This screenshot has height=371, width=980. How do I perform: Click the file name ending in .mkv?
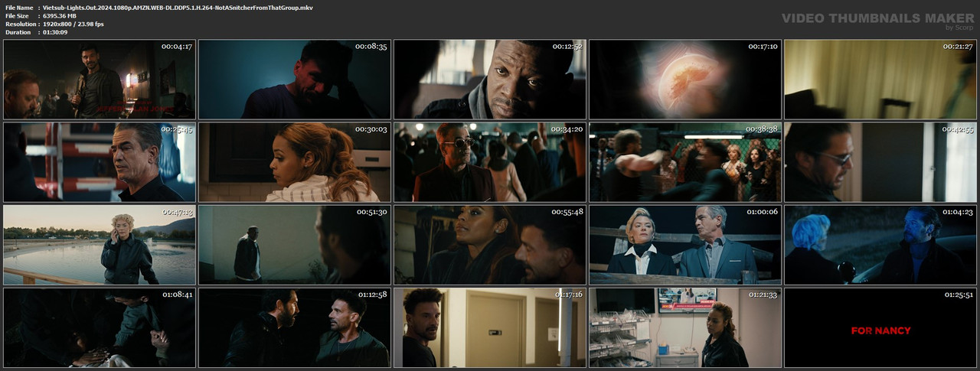(178, 7)
